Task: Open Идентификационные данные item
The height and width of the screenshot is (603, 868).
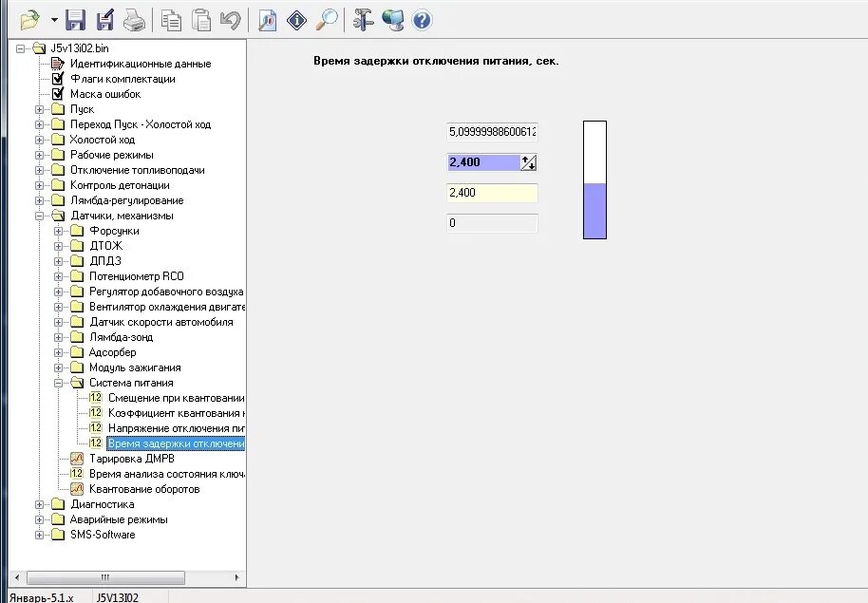Action: click(x=140, y=64)
